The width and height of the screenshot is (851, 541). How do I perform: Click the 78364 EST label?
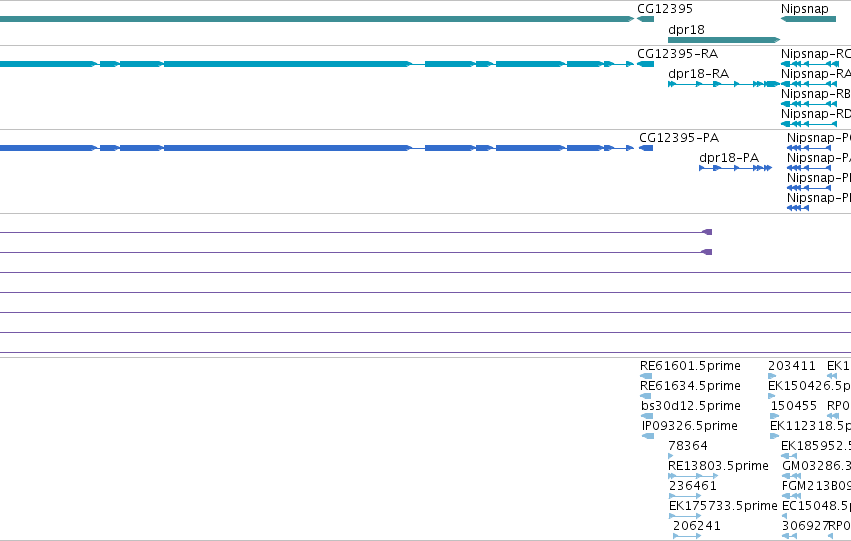[688, 446]
